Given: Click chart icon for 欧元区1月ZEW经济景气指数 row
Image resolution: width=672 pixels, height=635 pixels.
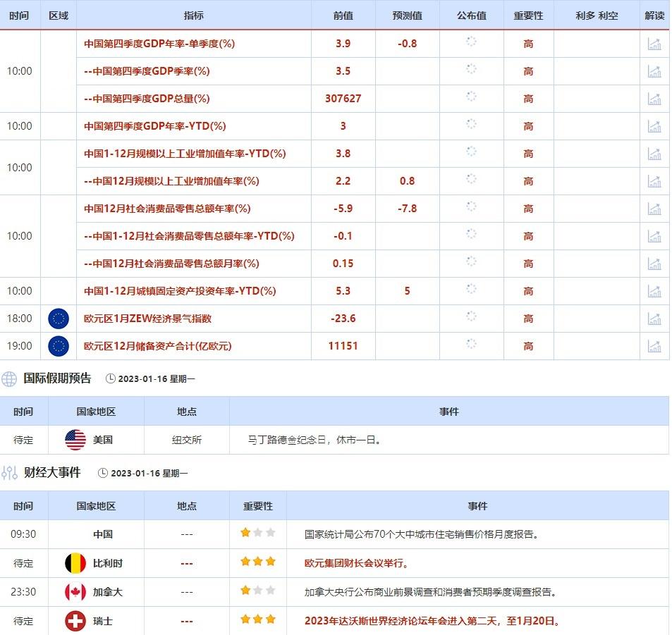Looking at the screenshot, I should [654, 319].
